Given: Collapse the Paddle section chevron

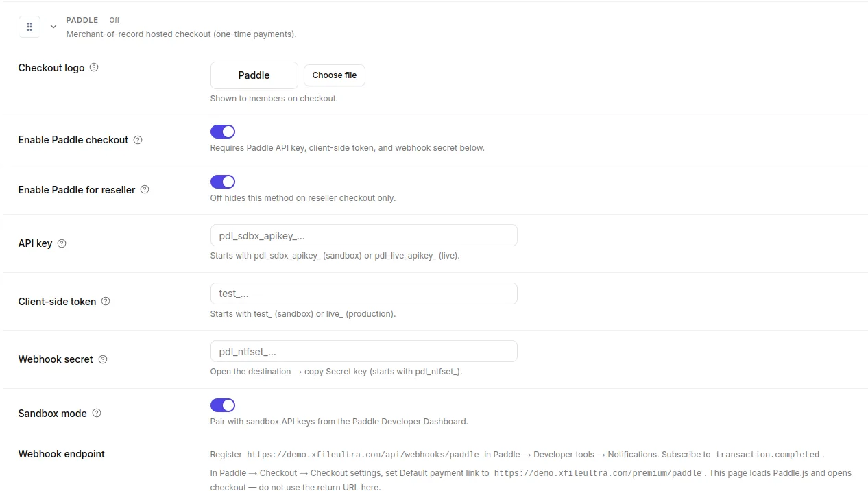Looking at the screenshot, I should pyautogui.click(x=53, y=27).
